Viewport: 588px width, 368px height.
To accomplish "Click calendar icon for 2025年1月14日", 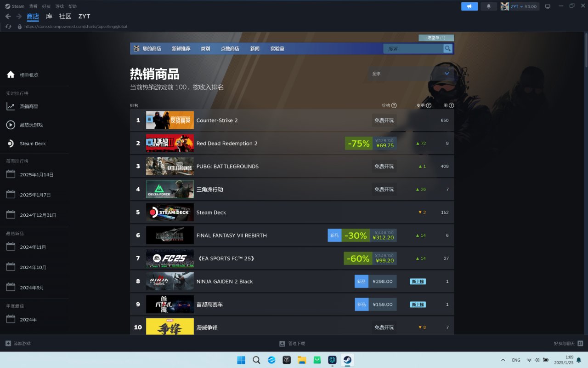I will (11, 174).
